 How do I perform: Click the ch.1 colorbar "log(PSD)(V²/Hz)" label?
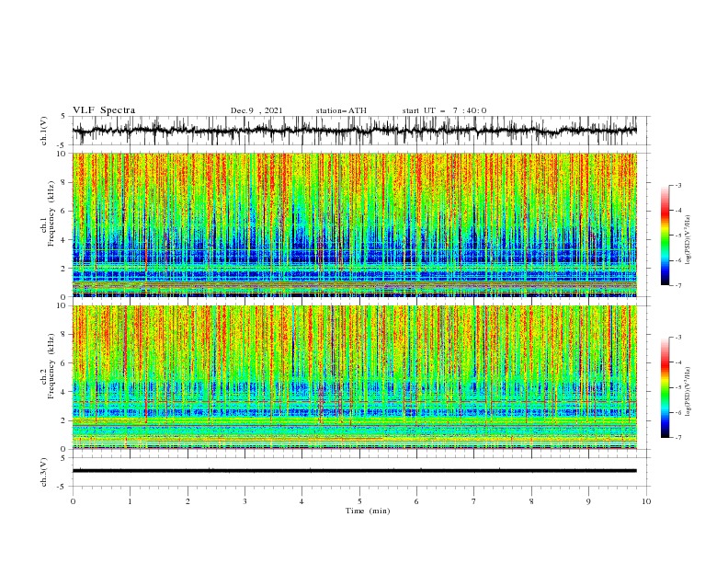coord(688,240)
